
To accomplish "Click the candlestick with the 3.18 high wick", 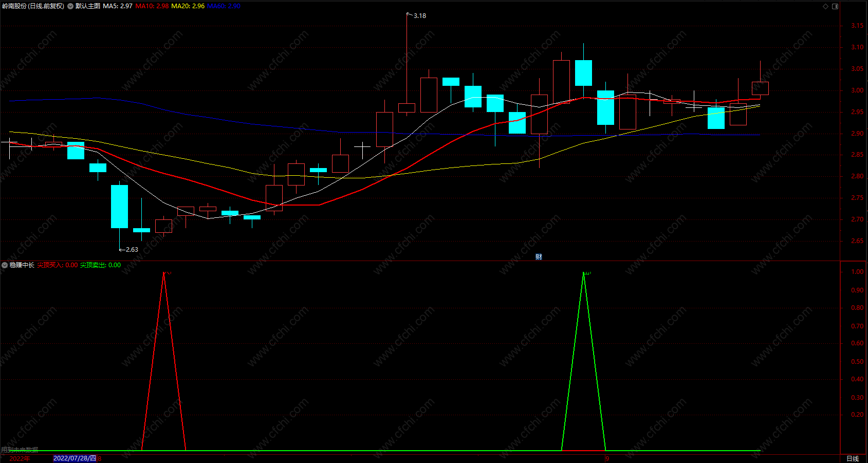I will (407, 107).
